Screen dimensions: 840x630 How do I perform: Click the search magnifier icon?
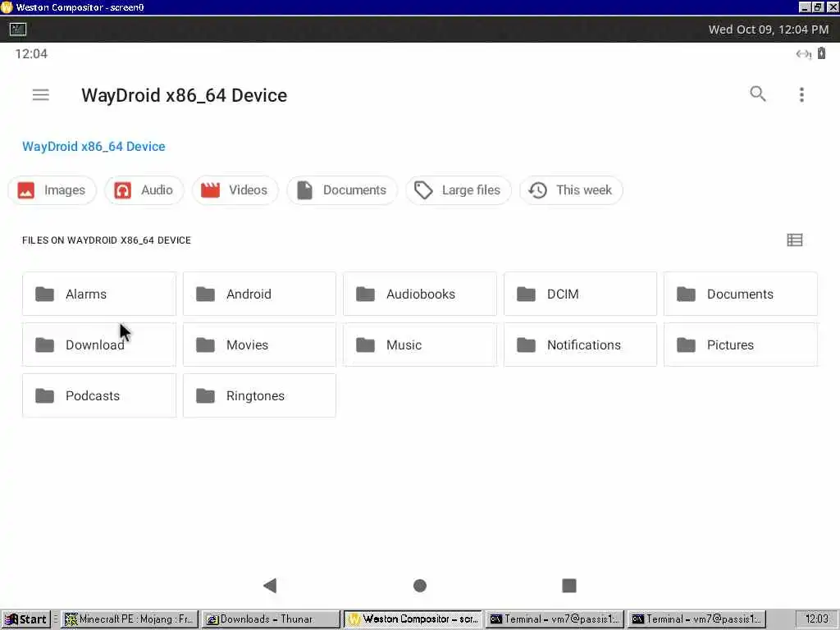(757, 94)
